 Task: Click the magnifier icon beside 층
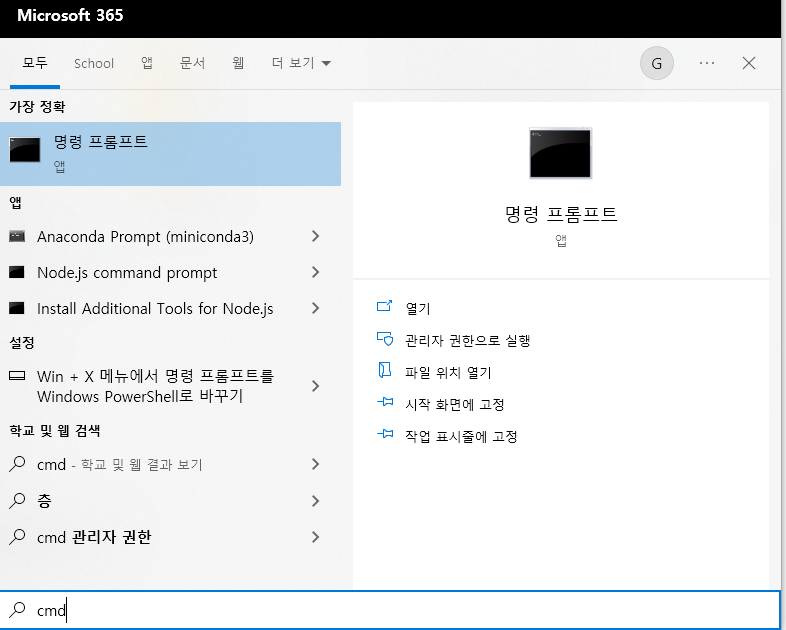coord(17,500)
